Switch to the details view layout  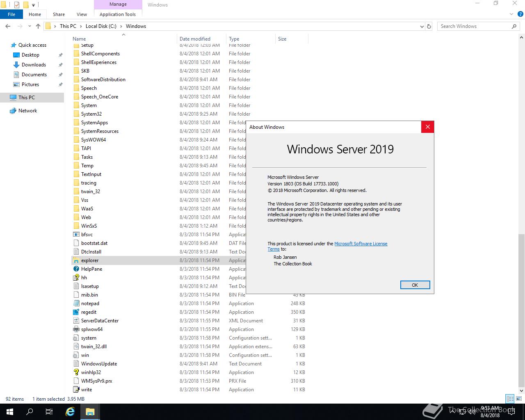(510, 399)
